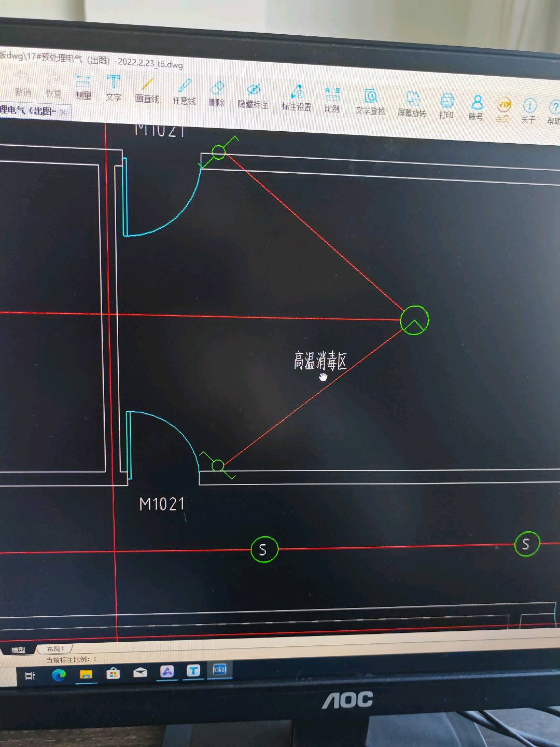
Task: Click the large green circle fixture symbol
Action: tap(415, 320)
